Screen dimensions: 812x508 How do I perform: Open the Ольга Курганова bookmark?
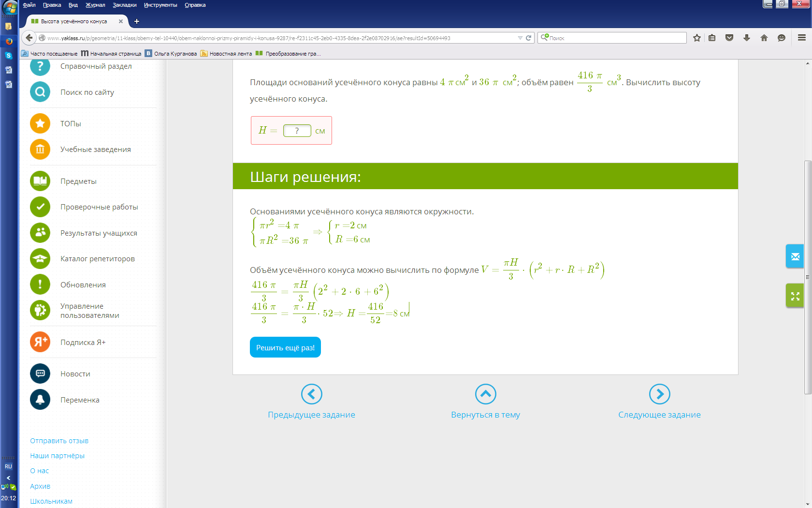pyautogui.click(x=171, y=53)
